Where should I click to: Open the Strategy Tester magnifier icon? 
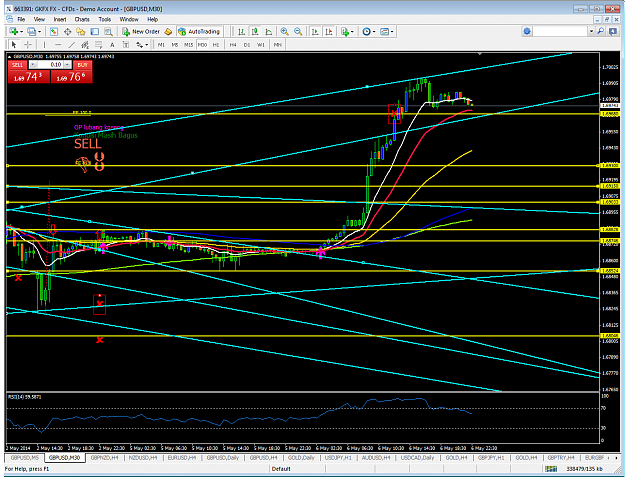tap(108, 31)
